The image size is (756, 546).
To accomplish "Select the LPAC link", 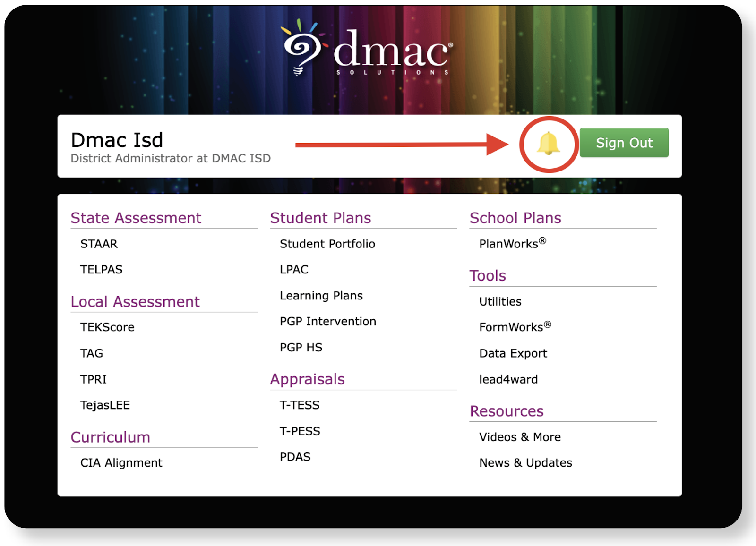I will pos(294,270).
